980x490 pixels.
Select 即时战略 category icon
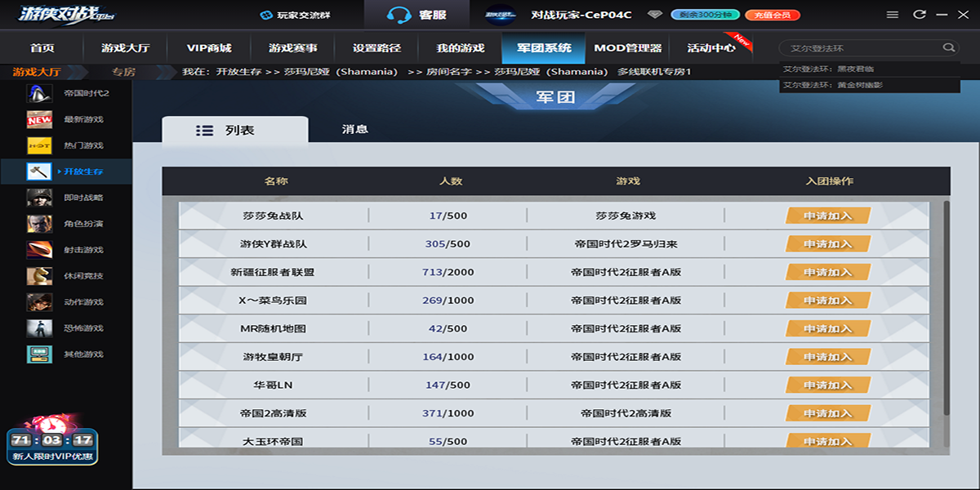(x=39, y=198)
